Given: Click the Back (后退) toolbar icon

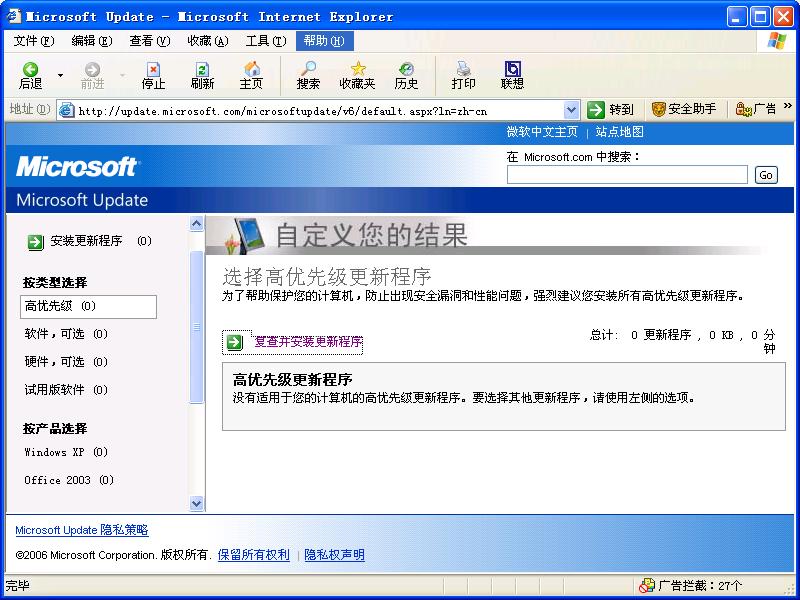Looking at the screenshot, I should coord(30,69).
